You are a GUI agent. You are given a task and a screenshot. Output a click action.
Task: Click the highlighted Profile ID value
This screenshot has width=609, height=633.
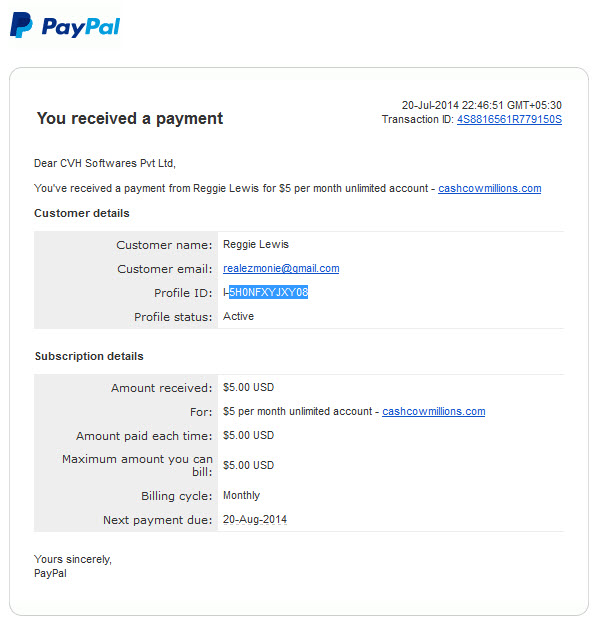pos(268,292)
